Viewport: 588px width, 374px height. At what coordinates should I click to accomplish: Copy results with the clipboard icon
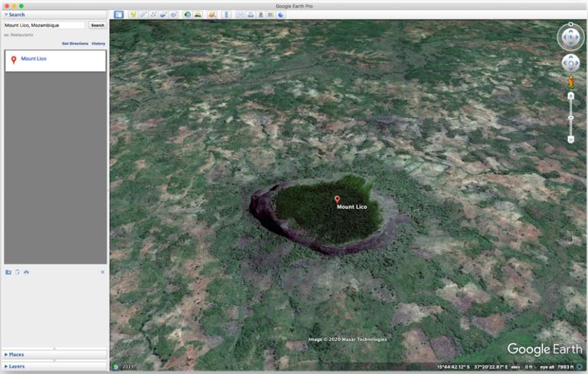[18, 272]
